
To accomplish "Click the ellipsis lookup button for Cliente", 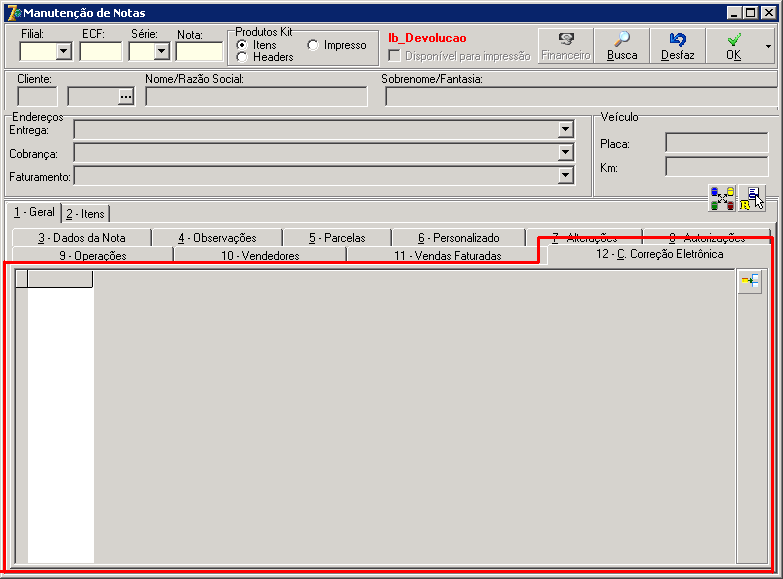I will click(x=126, y=96).
